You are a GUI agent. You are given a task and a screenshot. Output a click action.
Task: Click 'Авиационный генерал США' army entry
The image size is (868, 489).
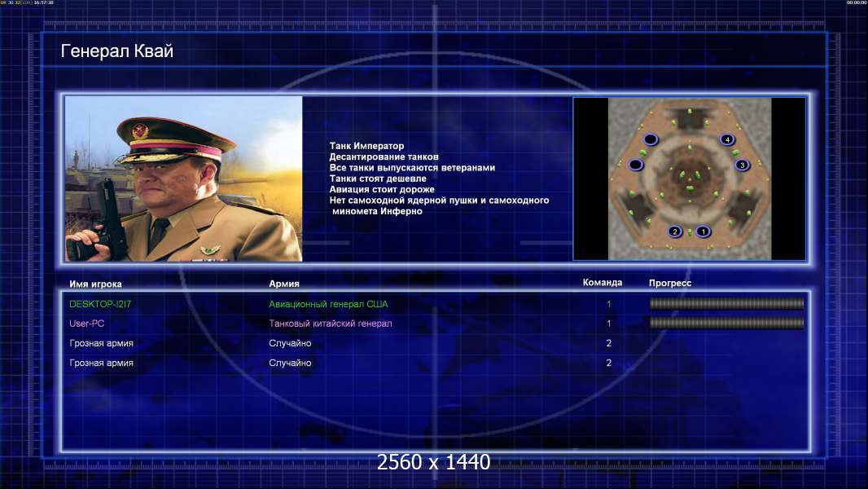click(x=328, y=304)
